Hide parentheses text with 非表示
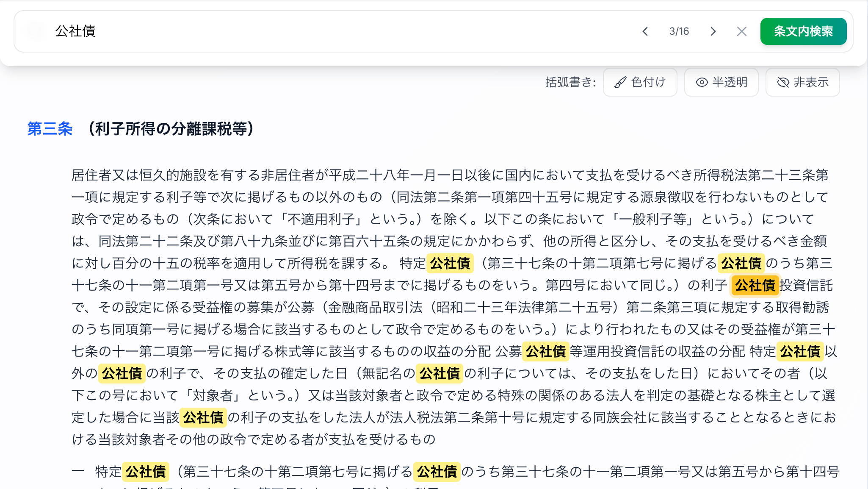This screenshot has height=489, width=868. click(802, 82)
